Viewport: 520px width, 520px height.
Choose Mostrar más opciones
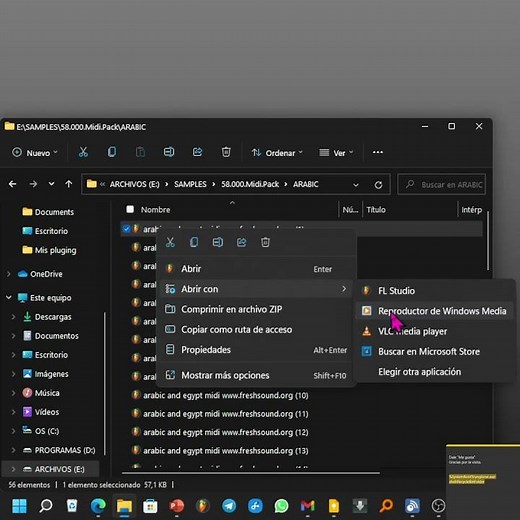tap(256, 375)
